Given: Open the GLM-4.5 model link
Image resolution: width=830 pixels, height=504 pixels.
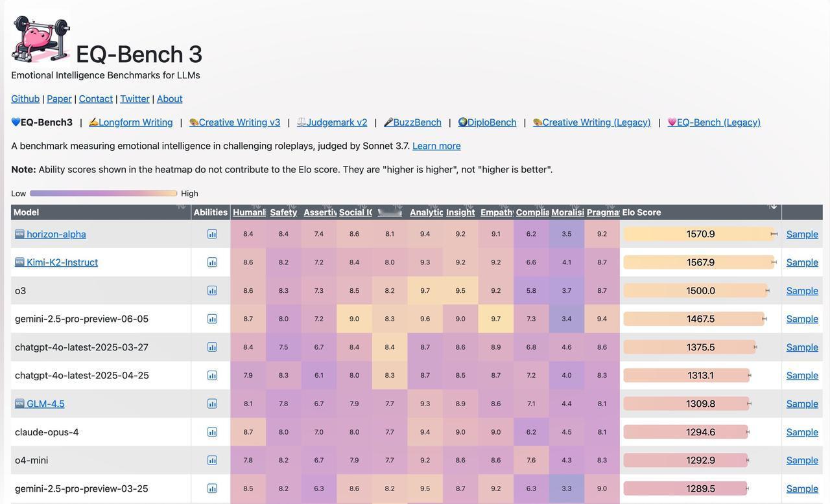Looking at the screenshot, I should coord(45,404).
